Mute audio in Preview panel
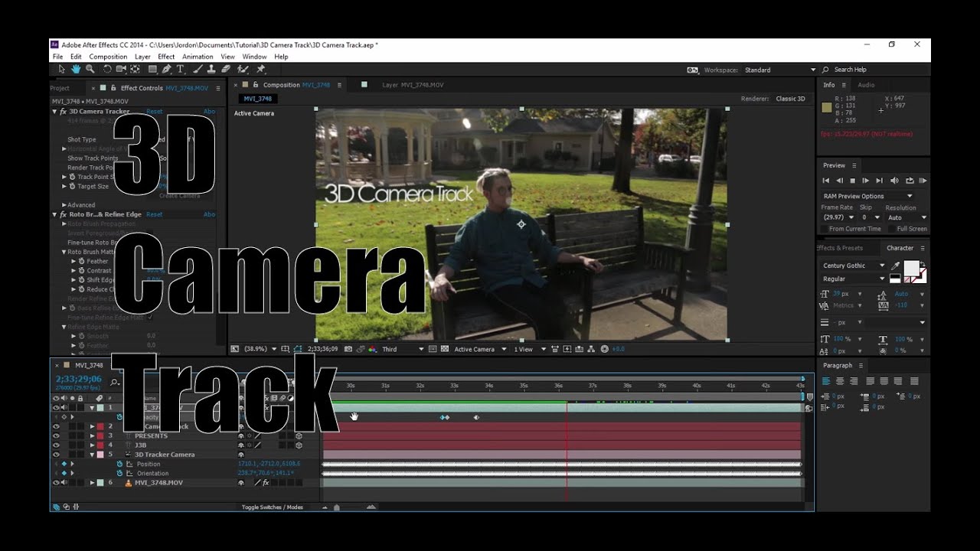980x551 pixels. 894,181
